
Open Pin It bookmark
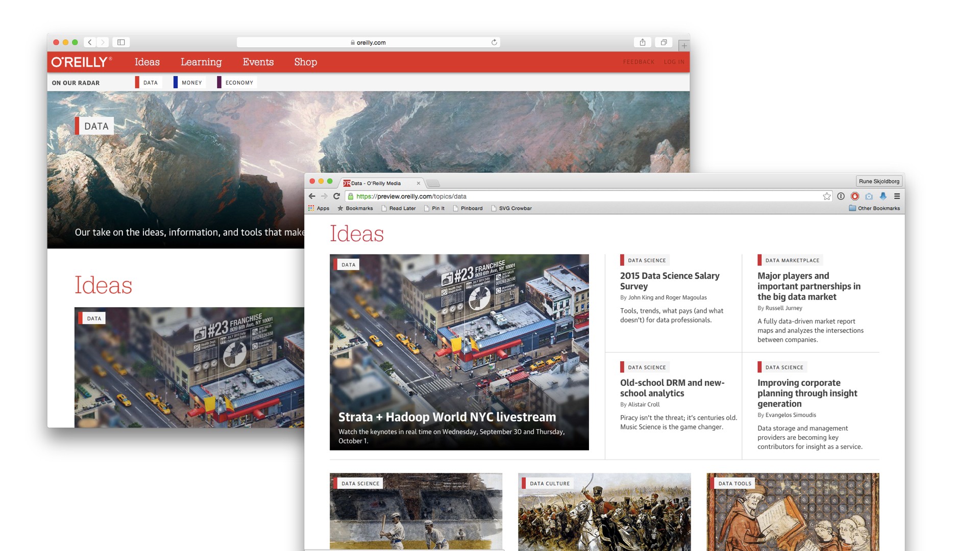pos(434,208)
